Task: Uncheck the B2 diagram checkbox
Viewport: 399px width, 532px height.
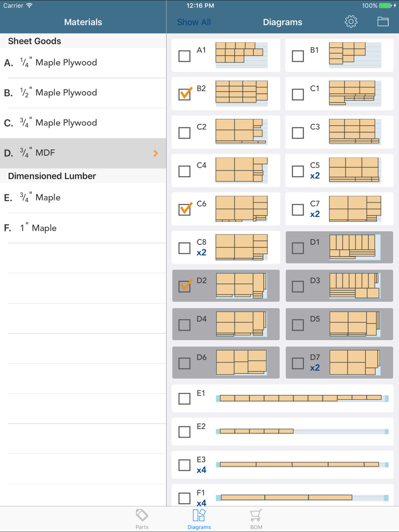Action: pos(184,94)
